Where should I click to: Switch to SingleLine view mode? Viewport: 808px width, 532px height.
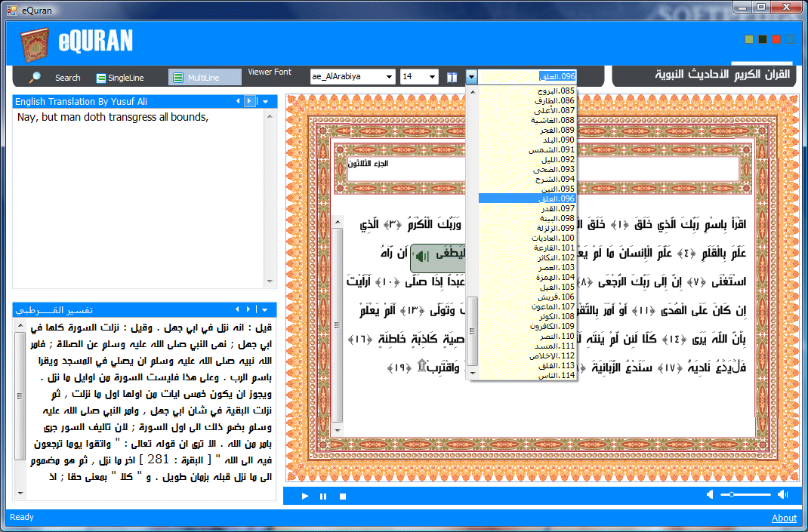coord(120,78)
